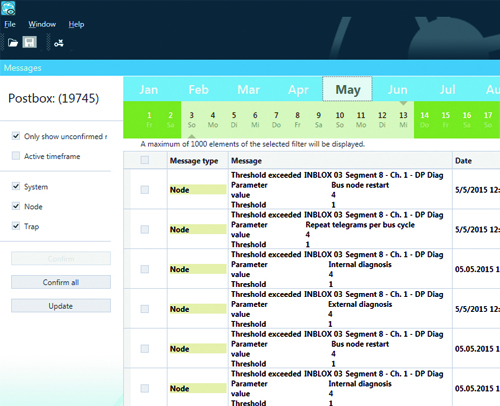500x406 pixels.
Task: Save using the floppy disk icon
Action: 30,42
